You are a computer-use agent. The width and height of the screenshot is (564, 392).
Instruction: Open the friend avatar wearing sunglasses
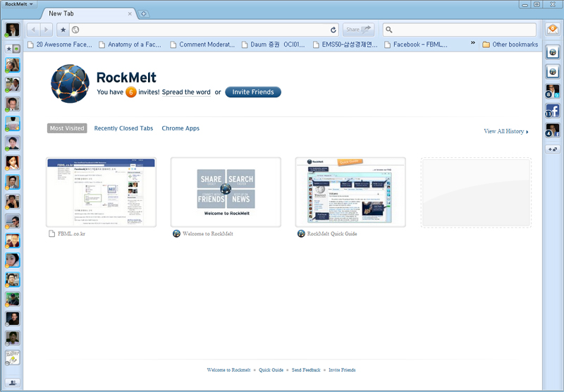[x=13, y=221]
